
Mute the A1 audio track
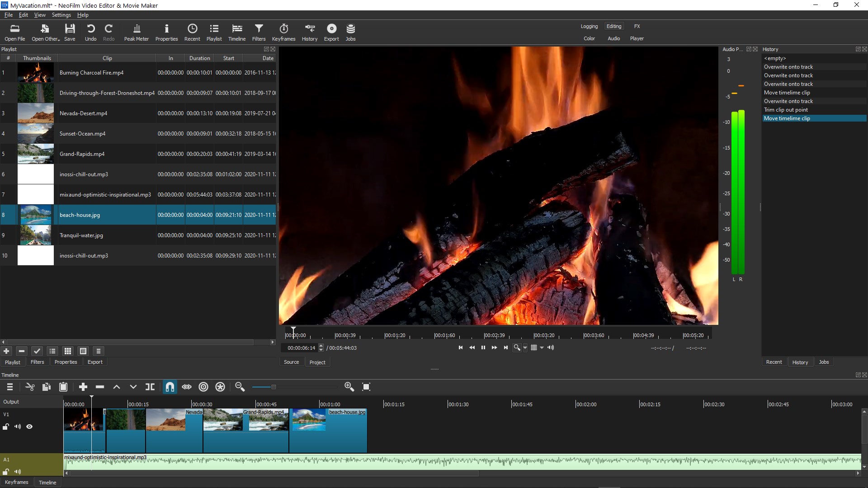tap(18, 471)
